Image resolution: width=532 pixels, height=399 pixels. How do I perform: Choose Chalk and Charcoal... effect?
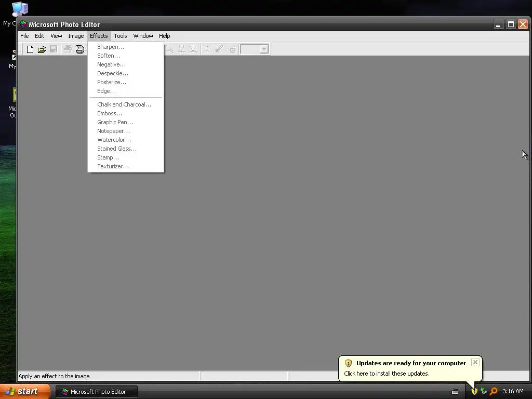pos(126,104)
